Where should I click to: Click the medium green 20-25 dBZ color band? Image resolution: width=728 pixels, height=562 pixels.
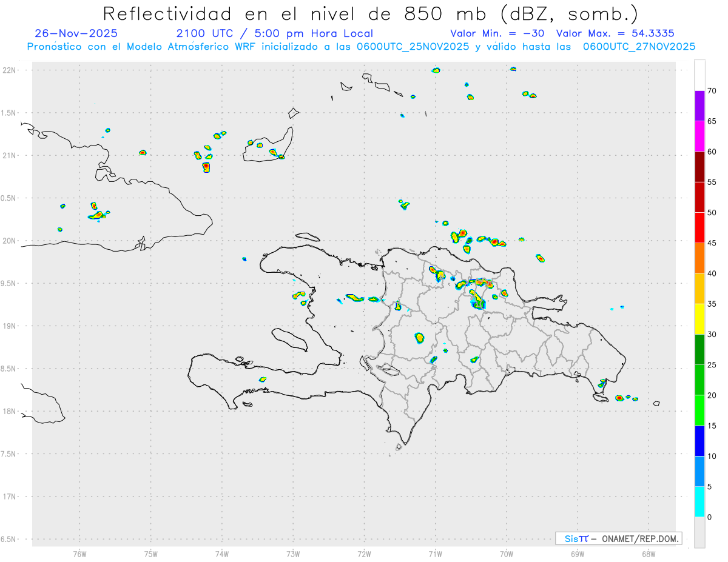coord(699,380)
